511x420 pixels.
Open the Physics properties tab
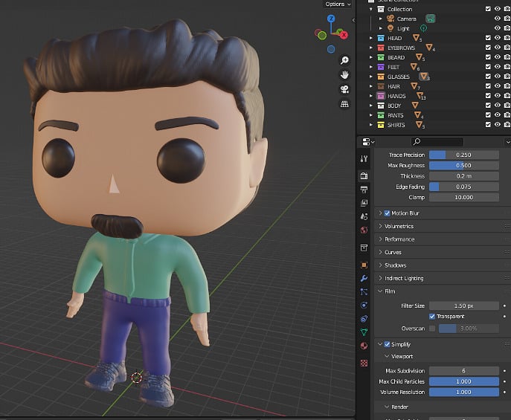coord(364,305)
